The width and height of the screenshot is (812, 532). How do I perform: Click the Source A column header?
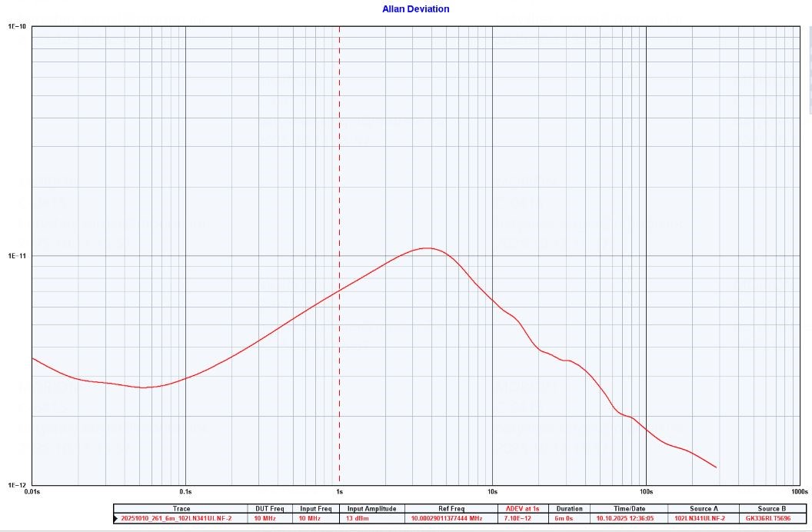(703, 509)
